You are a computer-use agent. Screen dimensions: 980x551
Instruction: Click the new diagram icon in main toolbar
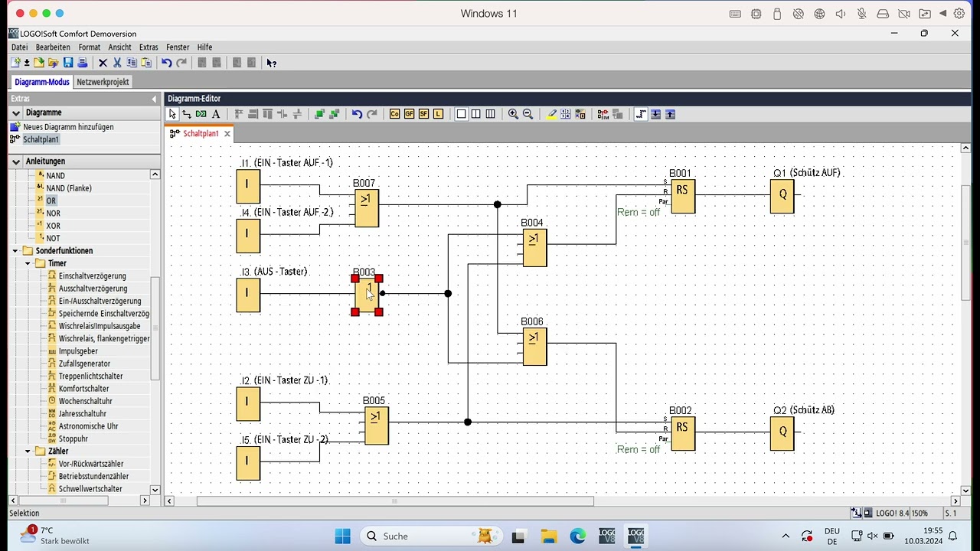pos(15,63)
